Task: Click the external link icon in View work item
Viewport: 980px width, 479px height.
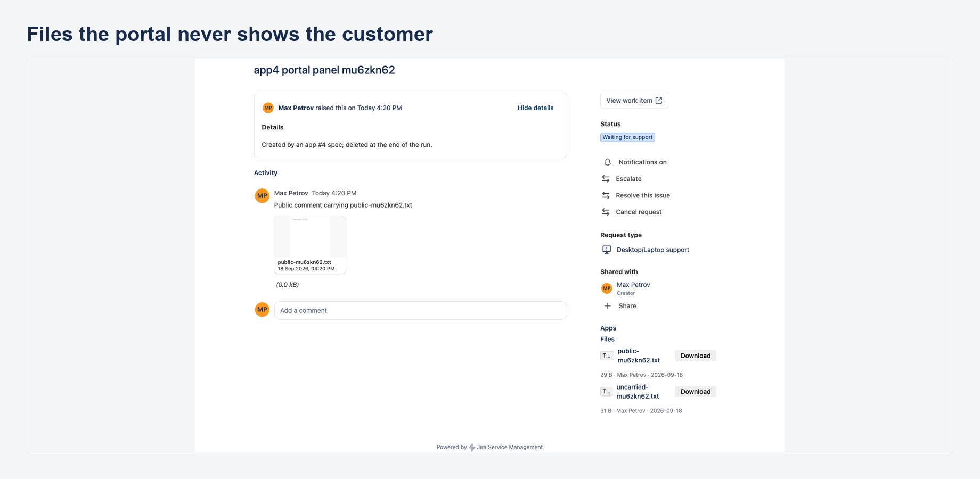Action: click(659, 101)
